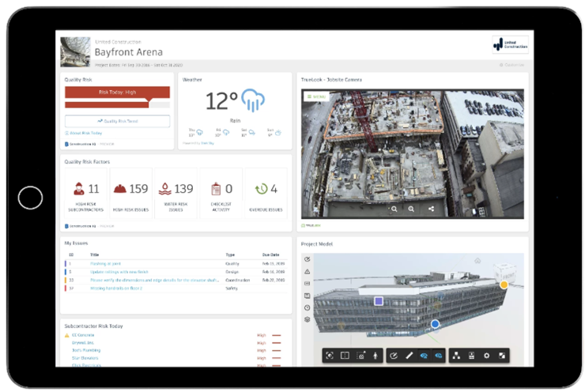Click the Title column header in My Issues
This screenshot has height=392, width=585.
coord(95,254)
